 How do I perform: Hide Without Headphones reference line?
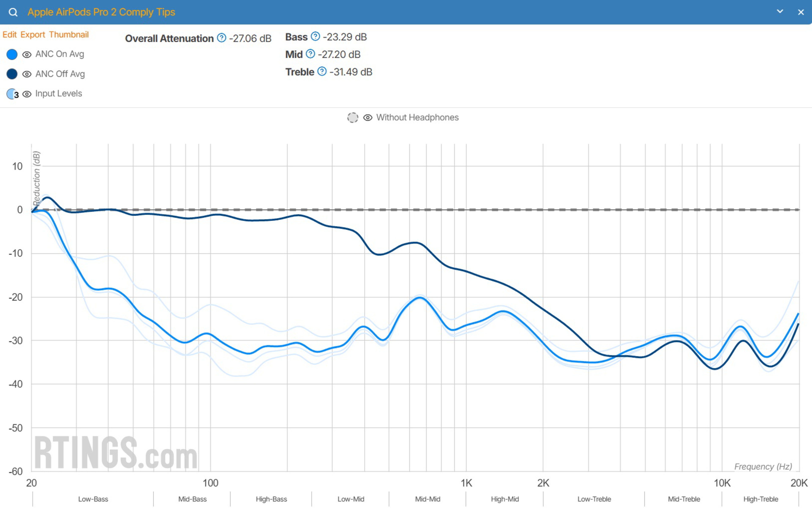pyautogui.click(x=368, y=117)
